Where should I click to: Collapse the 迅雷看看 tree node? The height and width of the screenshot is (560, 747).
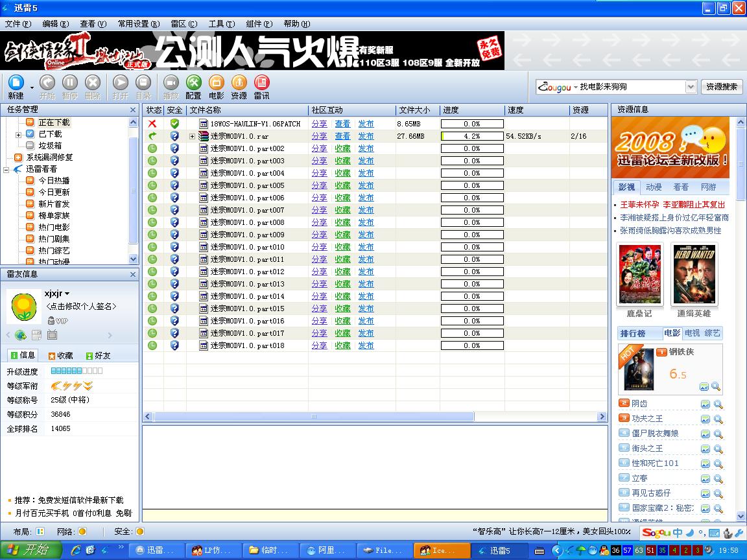pos(6,170)
